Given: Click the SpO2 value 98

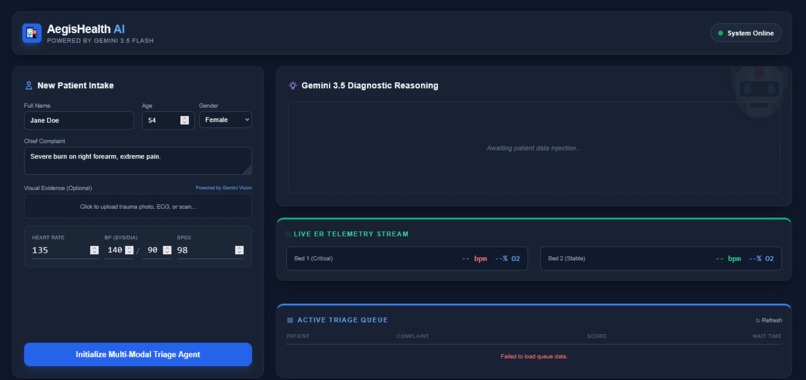Looking at the screenshot, I should click(182, 250).
